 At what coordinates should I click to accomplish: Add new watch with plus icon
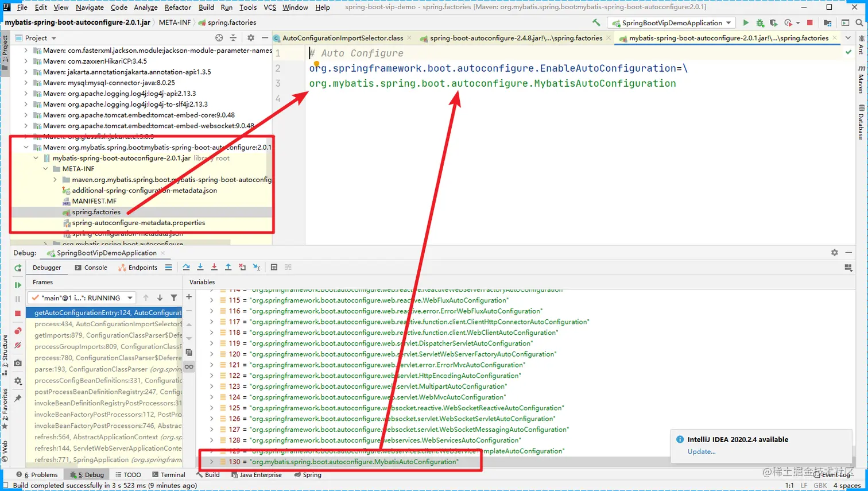click(189, 297)
